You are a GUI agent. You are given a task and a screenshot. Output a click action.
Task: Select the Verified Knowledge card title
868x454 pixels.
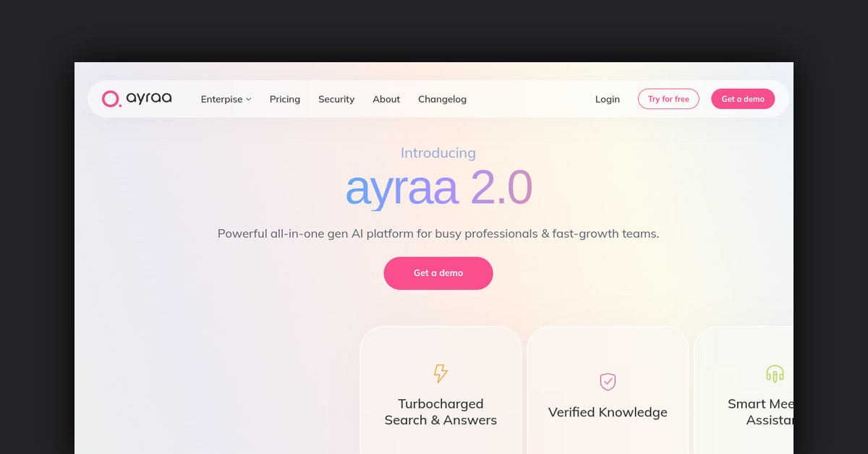[x=608, y=412]
